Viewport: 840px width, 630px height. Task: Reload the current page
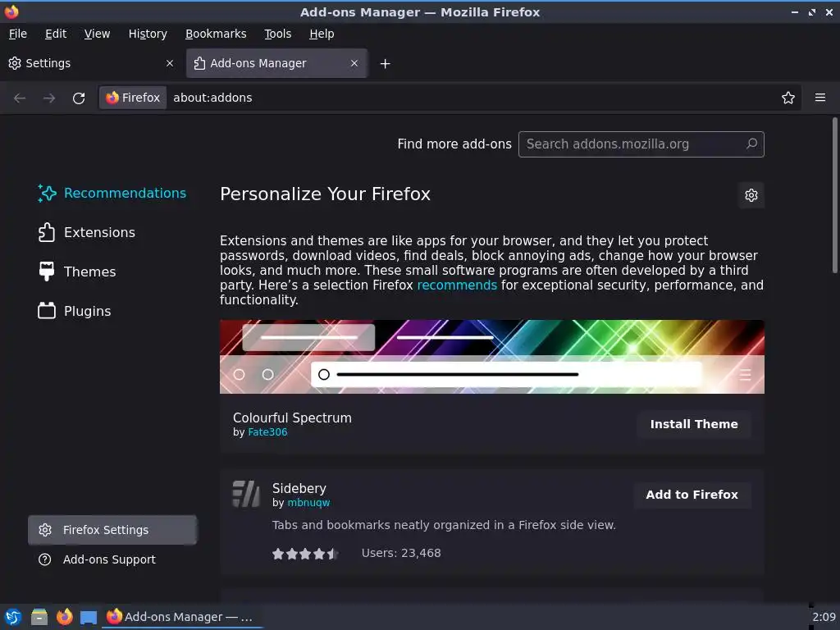(x=79, y=98)
